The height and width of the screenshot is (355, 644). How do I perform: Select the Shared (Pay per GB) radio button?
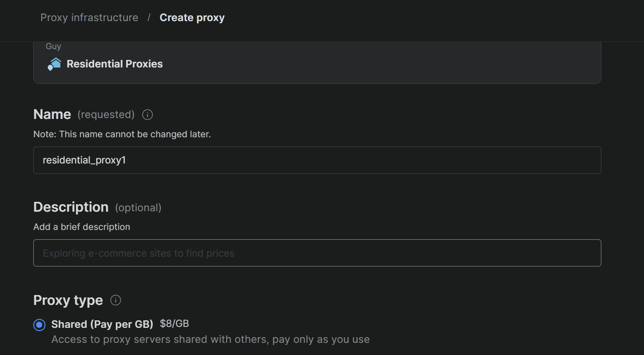pyautogui.click(x=39, y=325)
